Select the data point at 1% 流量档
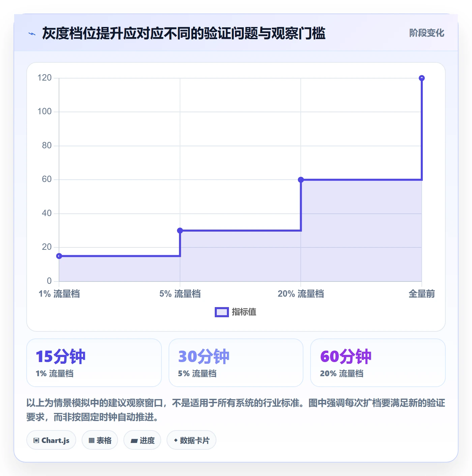Image resolution: width=472 pixels, height=476 pixels. coord(59,256)
